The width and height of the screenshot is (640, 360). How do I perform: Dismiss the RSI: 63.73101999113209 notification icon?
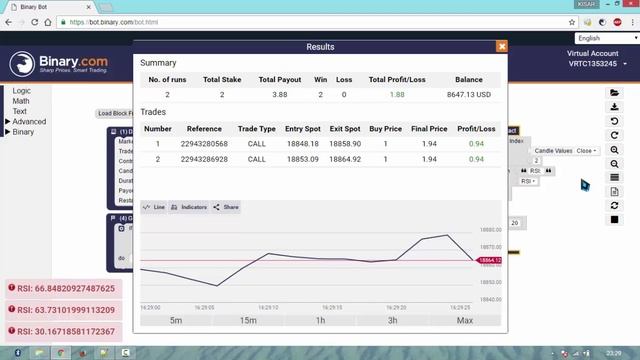click(11, 309)
